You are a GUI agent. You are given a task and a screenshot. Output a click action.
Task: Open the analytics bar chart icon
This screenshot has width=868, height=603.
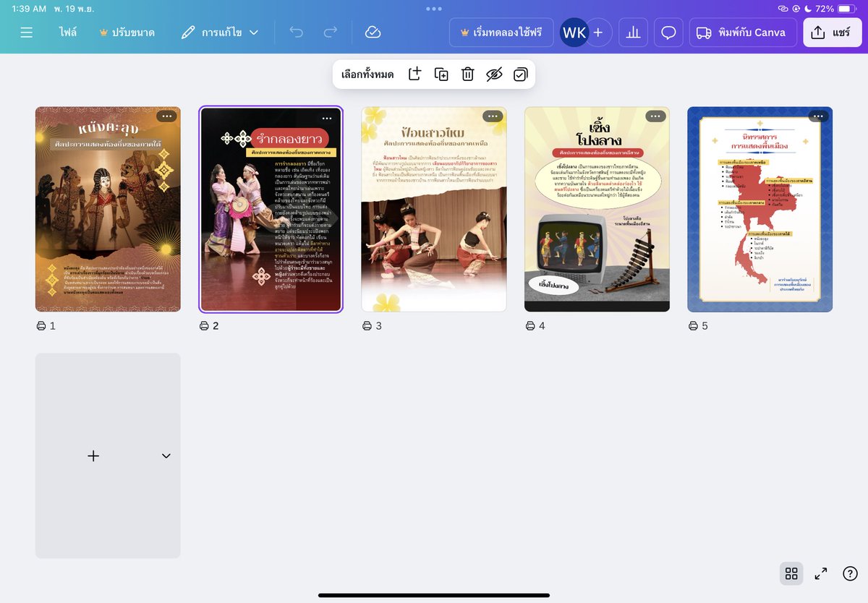pos(633,33)
